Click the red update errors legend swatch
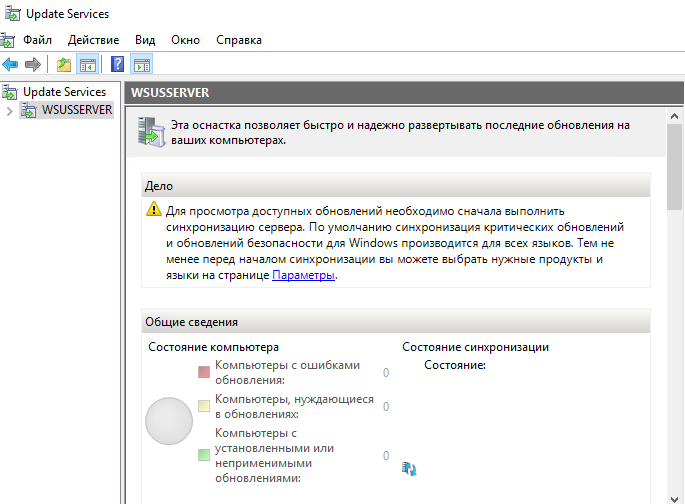The image size is (685, 504). pos(204,372)
